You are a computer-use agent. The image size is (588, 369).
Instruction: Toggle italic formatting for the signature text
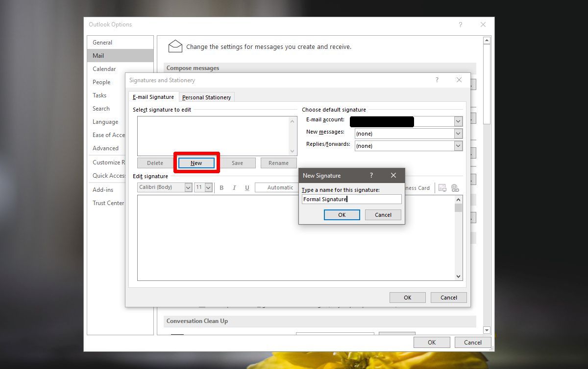pos(234,187)
